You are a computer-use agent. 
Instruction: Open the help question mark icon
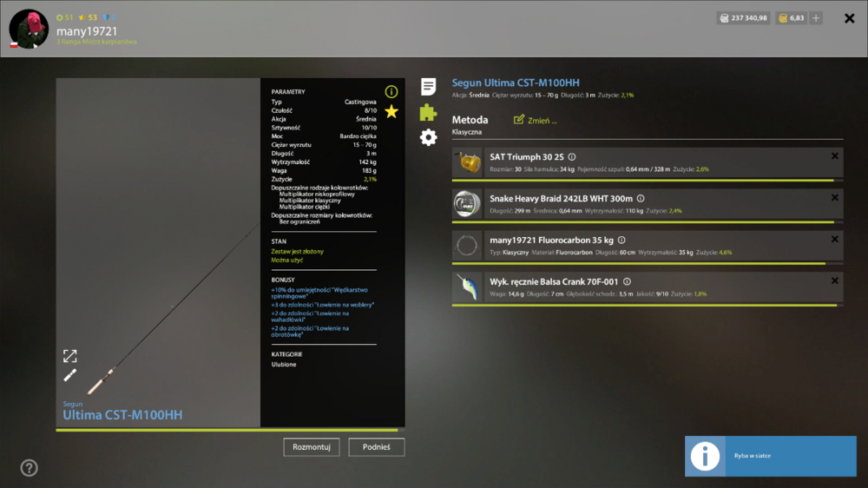pos(30,468)
